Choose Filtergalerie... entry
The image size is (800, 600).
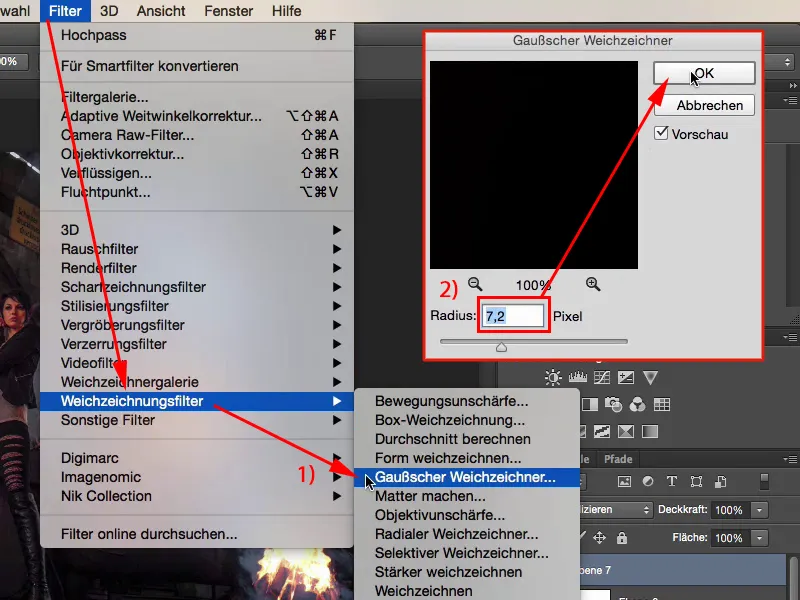click(197, 97)
